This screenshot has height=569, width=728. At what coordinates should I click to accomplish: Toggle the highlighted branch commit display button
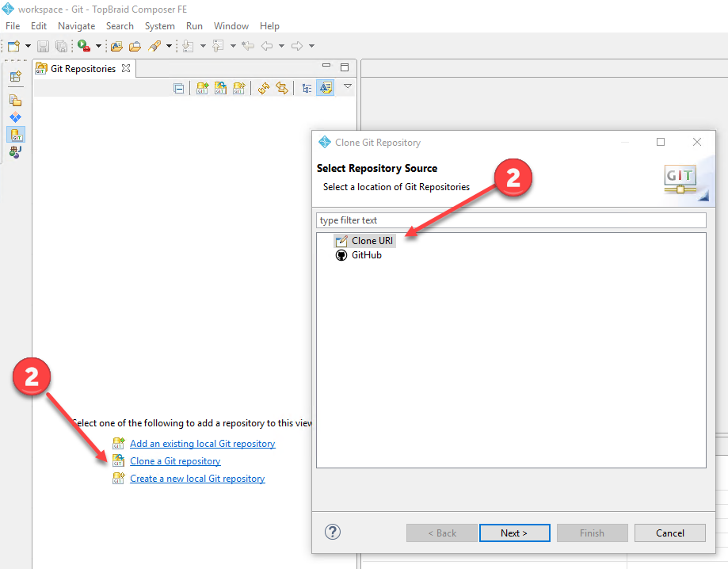(325, 88)
